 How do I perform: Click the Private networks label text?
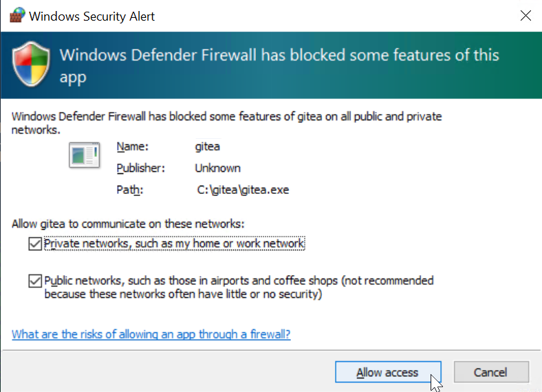pos(174,243)
